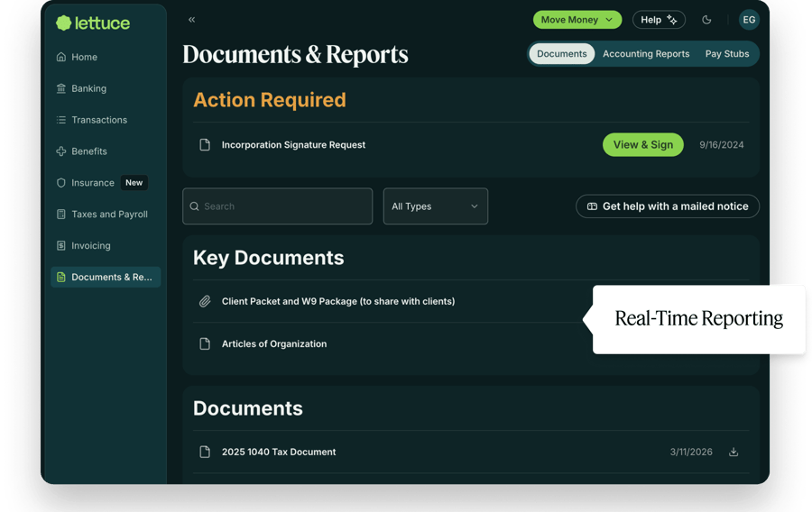Download the 2025 1040 Tax Document
This screenshot has height=512, width=812.
point(734,452)
